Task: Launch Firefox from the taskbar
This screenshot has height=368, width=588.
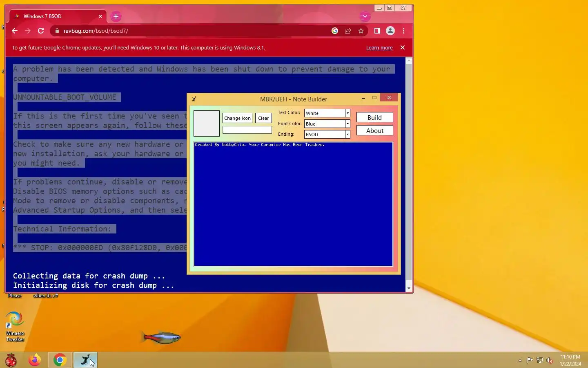Action: 35,360
